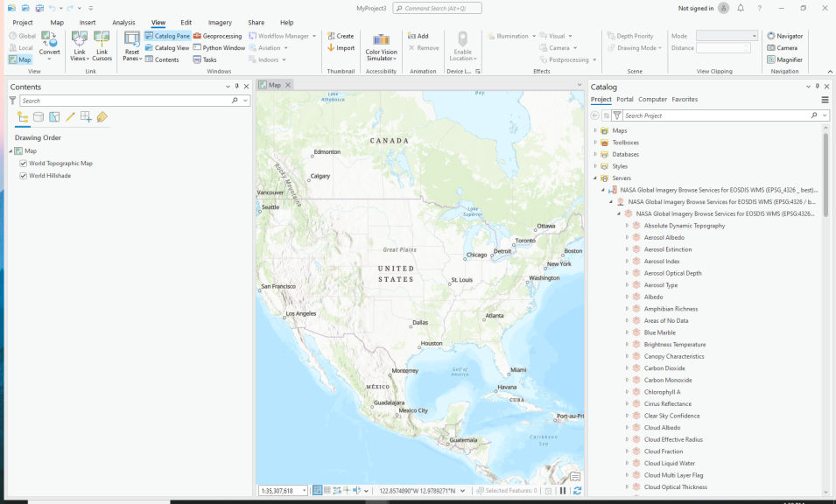The height and width of the screenshot is (504, 836).
Task: Click Not signed in on the title bar
Action: pos(695,7)
